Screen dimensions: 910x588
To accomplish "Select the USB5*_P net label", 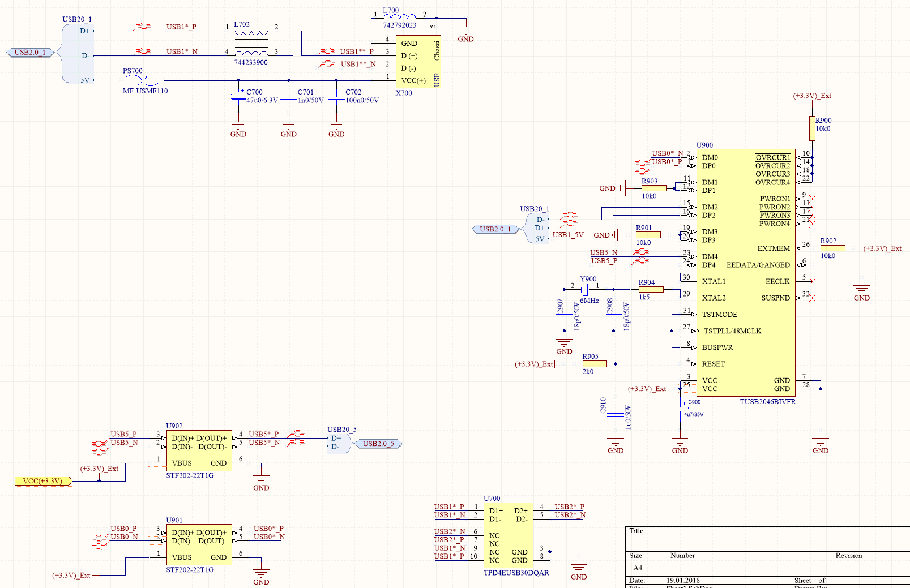I will pos(264,434).
